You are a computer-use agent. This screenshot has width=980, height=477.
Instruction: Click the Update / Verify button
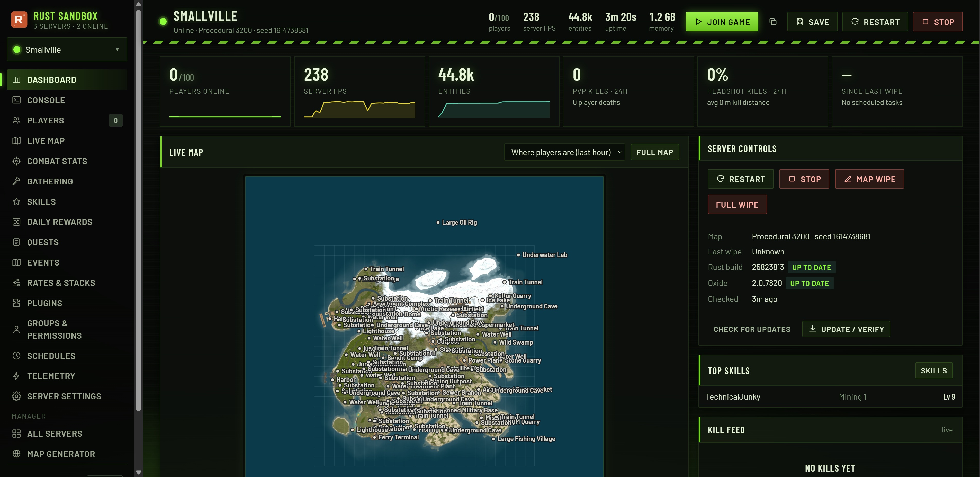coord(846,329)
